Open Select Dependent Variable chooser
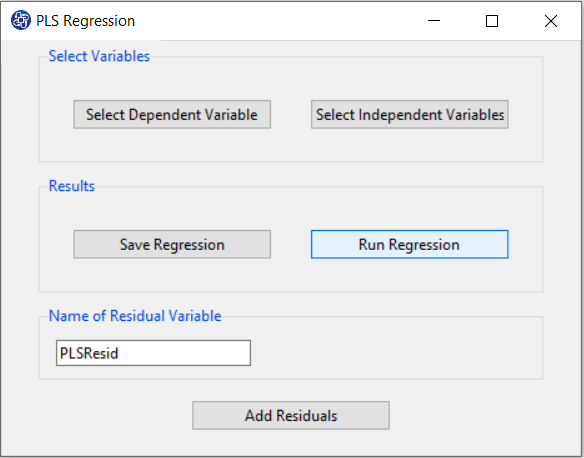 [172, 114]
